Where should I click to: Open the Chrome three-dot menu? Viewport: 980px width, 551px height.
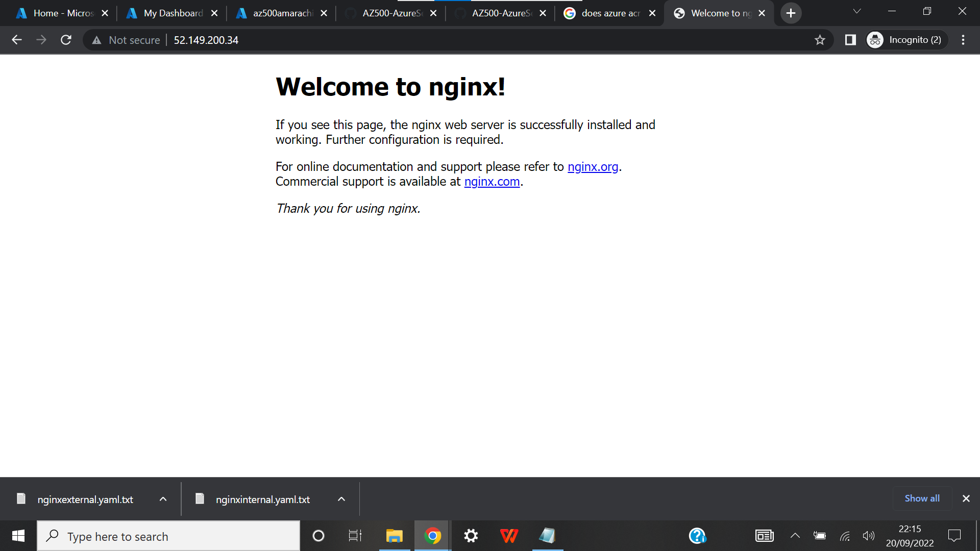pos(963,40)
